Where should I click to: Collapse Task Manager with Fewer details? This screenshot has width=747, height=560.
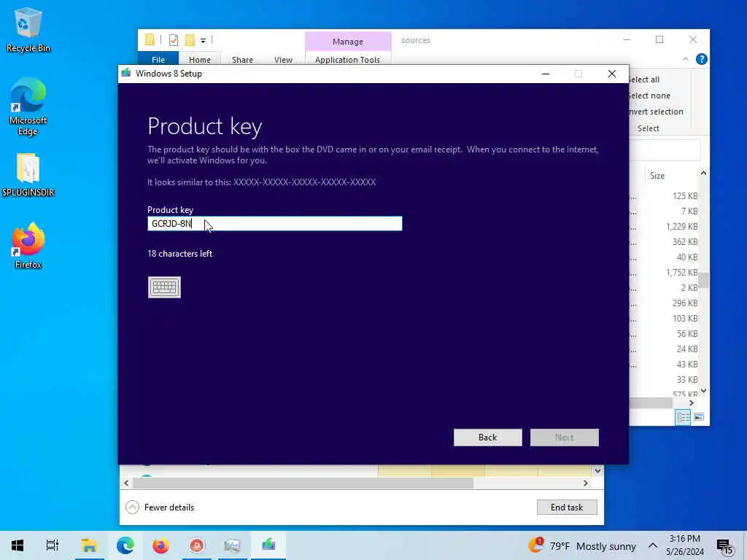click(160, 507)
